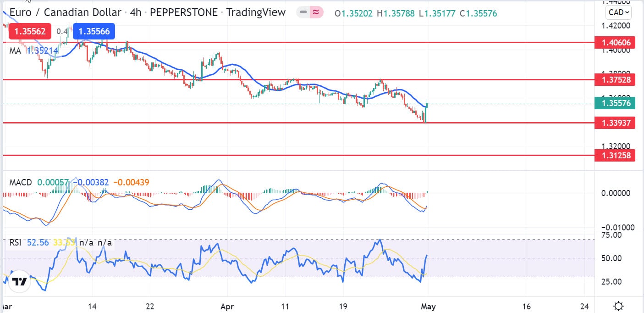Image resolution: width=644 pixels, height=313 pixels.
Task: Click the gray dash status icon
Action: 303,13
